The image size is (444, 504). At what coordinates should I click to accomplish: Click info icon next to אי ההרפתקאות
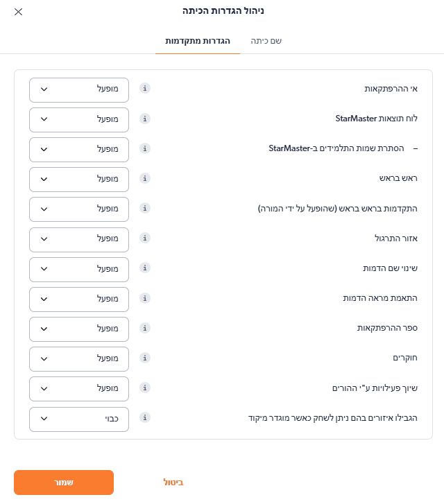145,89
